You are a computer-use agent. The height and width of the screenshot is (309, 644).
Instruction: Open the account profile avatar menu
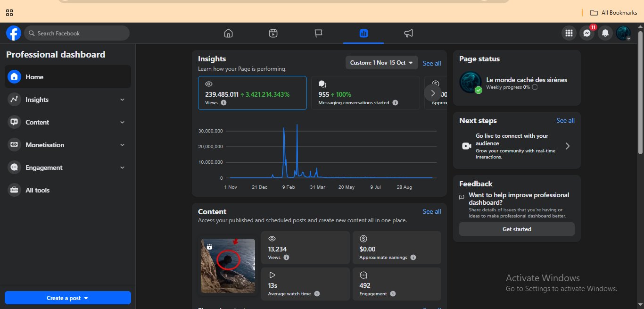click(623, 33)
